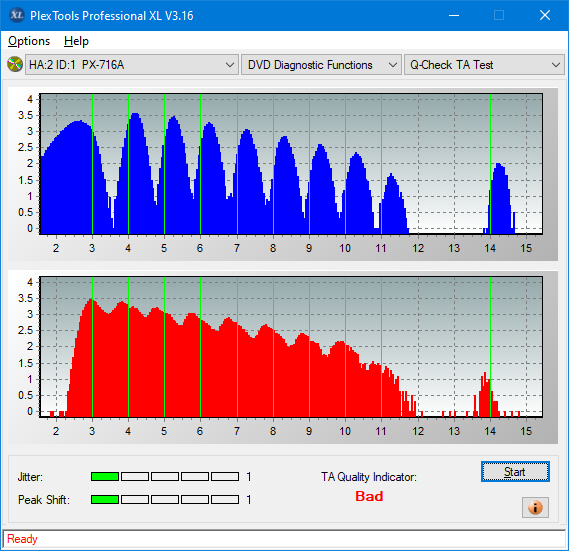Open the Options menu
This screenshot has height=551, width=569.
click(29, 41)
